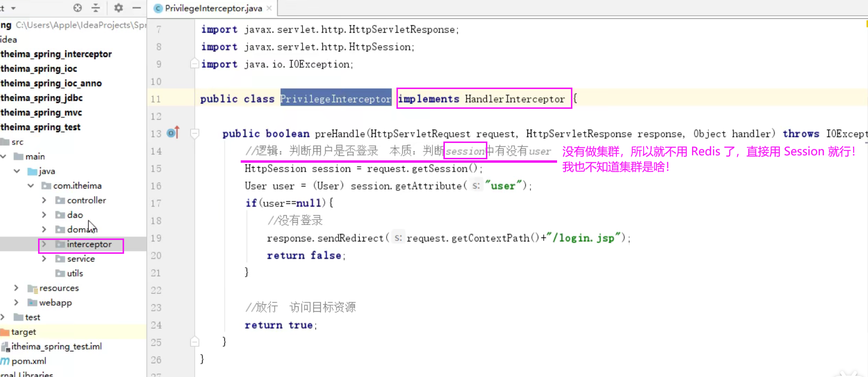Expand the webapp folder
Screen dimensions: 868x377
coord(16,302)
